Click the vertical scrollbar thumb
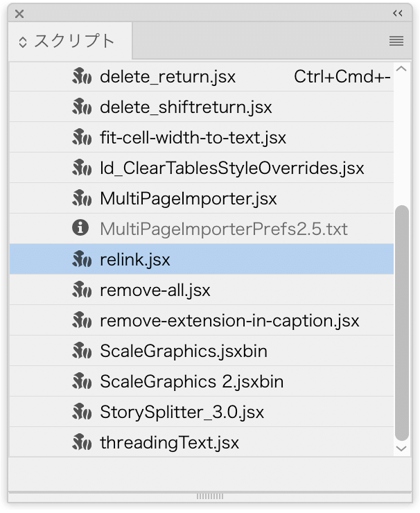This screenshot has width=420, height=513. click(x=402, y=323)
